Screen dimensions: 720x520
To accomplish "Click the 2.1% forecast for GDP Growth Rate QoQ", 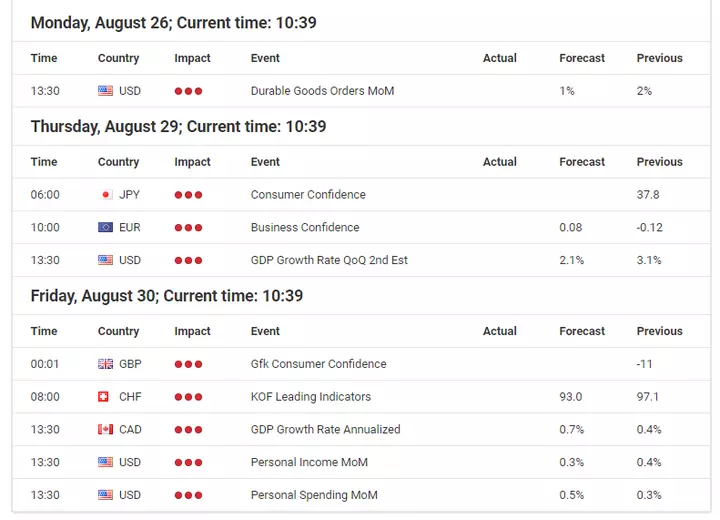I will click(x=572, y=260).
